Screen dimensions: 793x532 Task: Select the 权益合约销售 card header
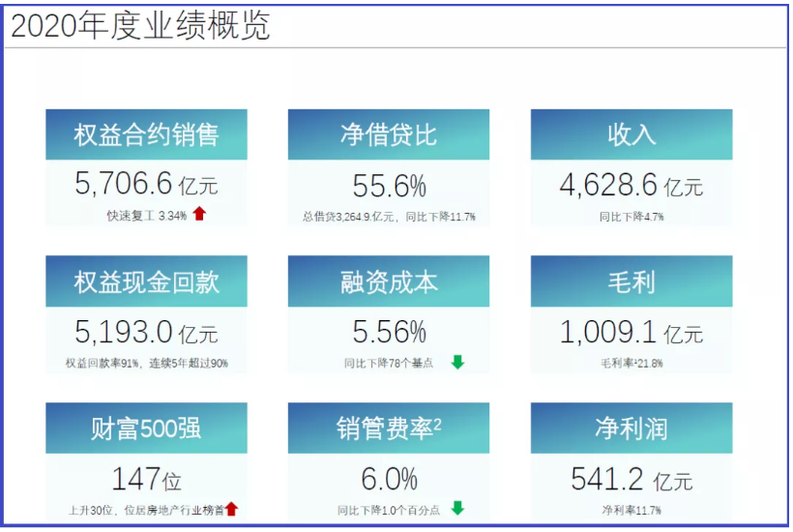pyautogui.click(x=147, y=134)
